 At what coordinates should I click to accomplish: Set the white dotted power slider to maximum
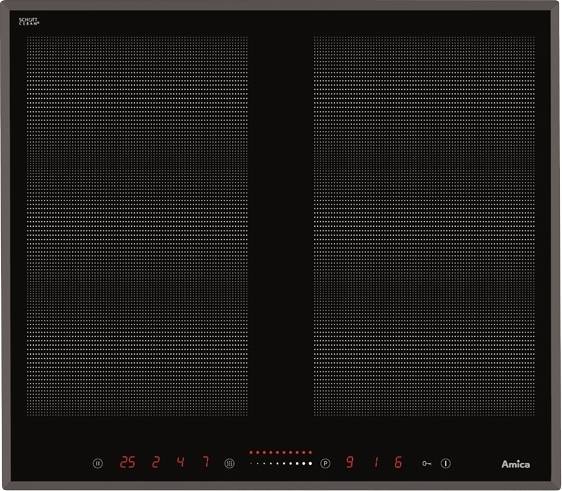tap(310, 463)
